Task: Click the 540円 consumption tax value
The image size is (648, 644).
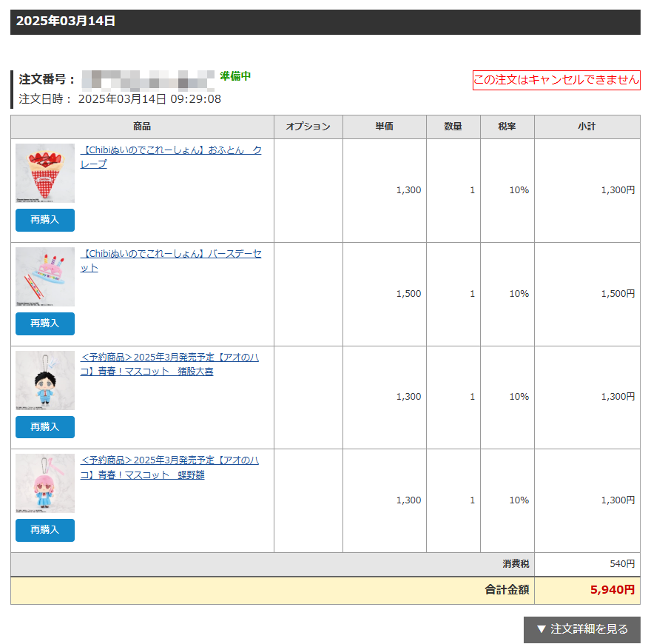Action: click(622, 564)
